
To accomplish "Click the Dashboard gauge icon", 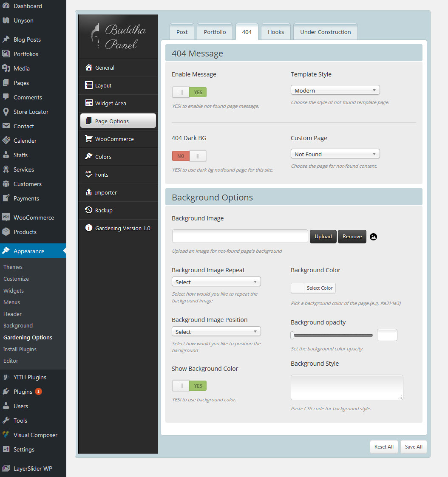I will [6, 6].
